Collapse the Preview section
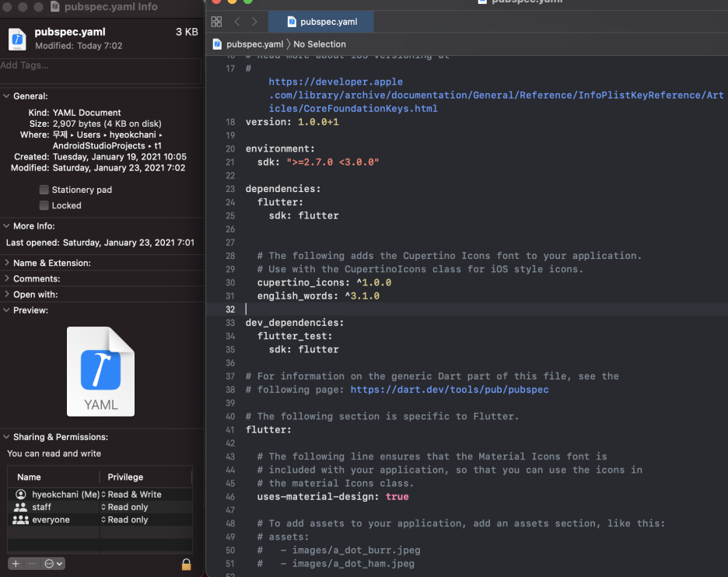The width and height of the screenshot is (728, 577). 6,310
